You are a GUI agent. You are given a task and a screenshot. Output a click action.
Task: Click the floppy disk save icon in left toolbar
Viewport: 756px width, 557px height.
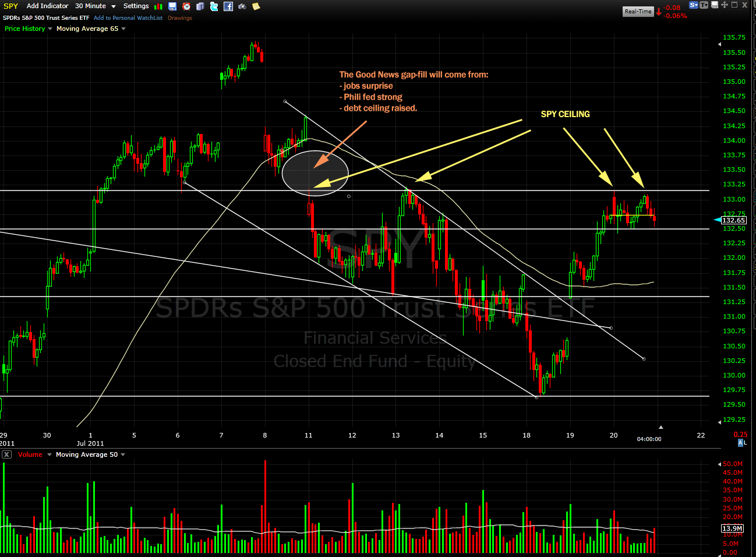[172, 6]
